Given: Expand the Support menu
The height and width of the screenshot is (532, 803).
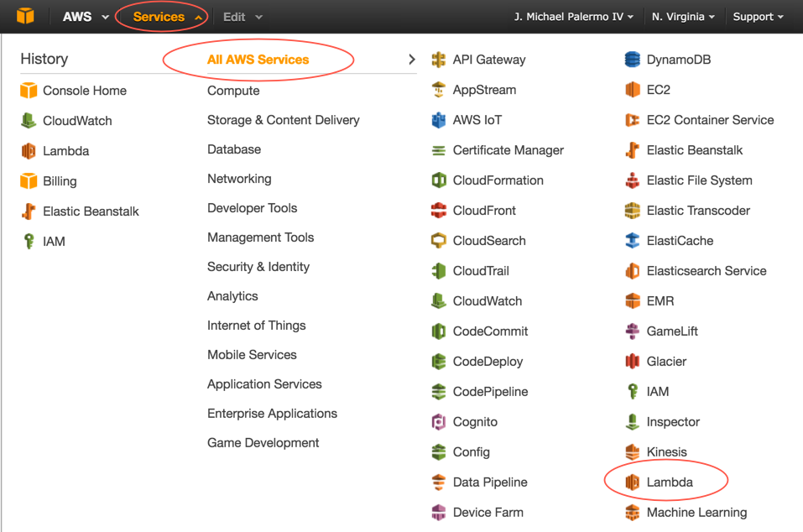Looking at the screenshot, I should pyautogui.click(x=758, y=17).
